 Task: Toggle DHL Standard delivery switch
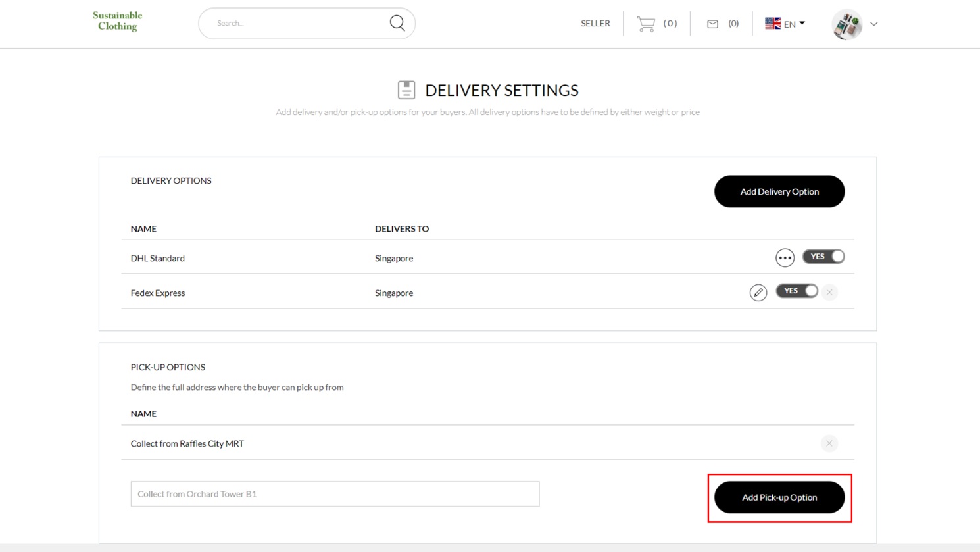(823, 257)
